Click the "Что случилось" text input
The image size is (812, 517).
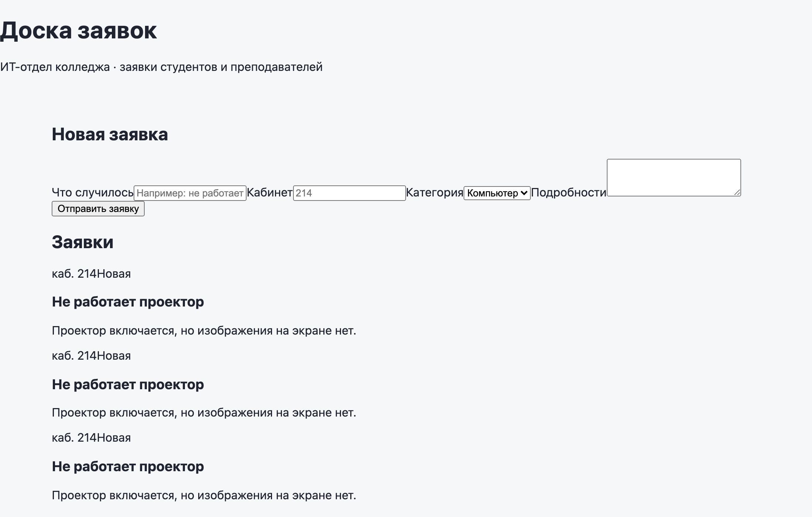point(190,193)
